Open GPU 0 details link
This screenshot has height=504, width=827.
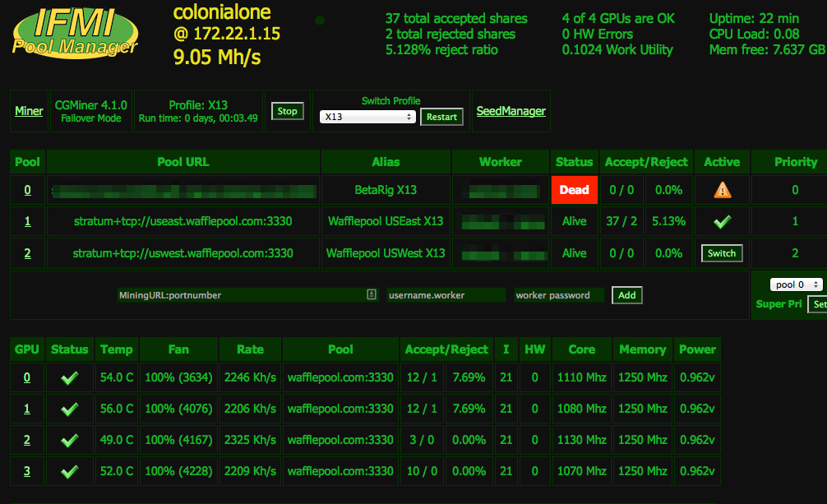(x=27, y=378)
